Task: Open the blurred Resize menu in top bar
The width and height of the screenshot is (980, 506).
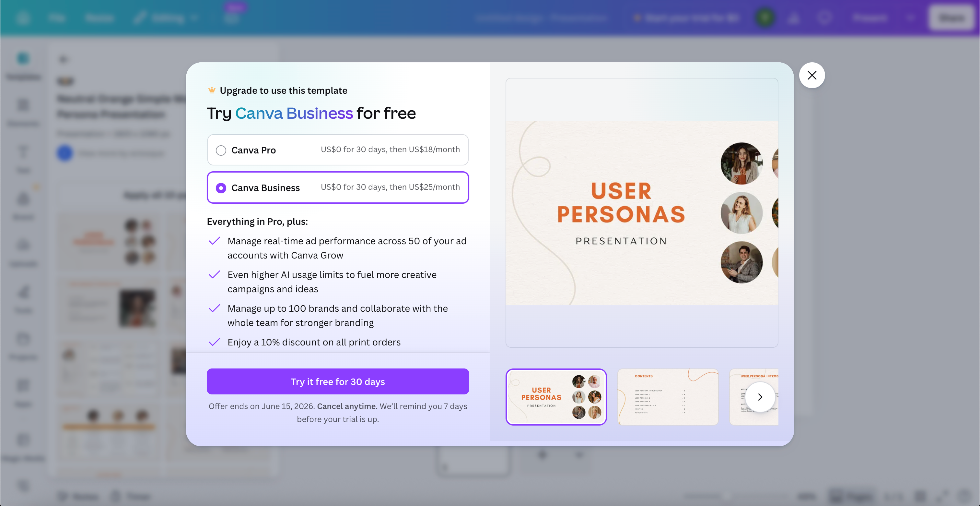Action: (99, 18)
